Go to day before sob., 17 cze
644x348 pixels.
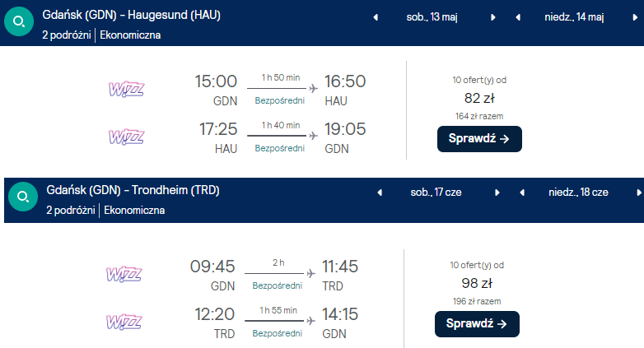click(380, 193)
